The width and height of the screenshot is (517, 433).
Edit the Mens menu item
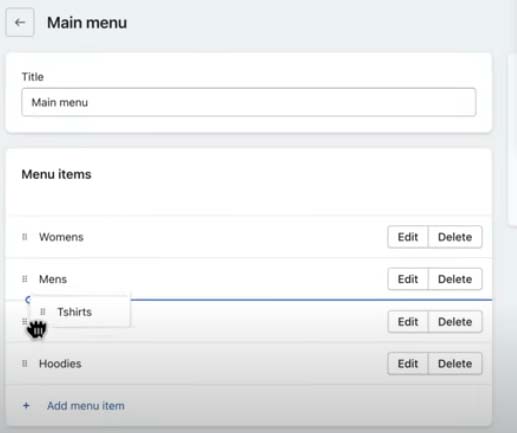(408, 279)
